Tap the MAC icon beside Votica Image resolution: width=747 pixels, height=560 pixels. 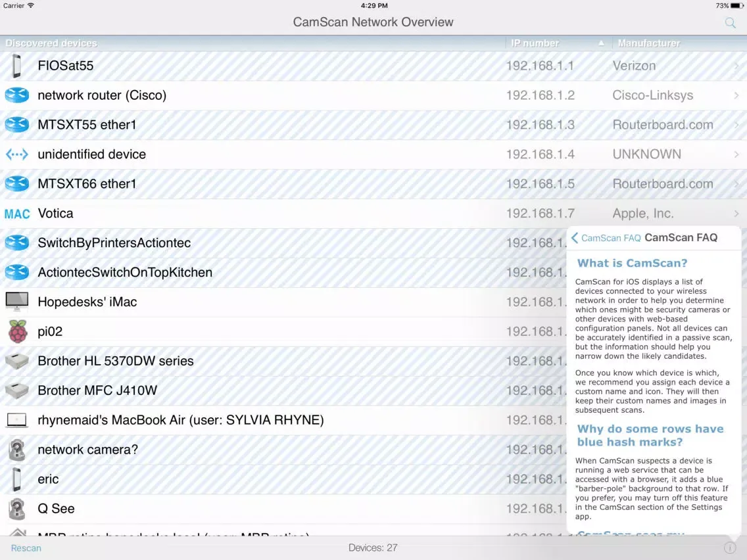[x=17, y=214]
